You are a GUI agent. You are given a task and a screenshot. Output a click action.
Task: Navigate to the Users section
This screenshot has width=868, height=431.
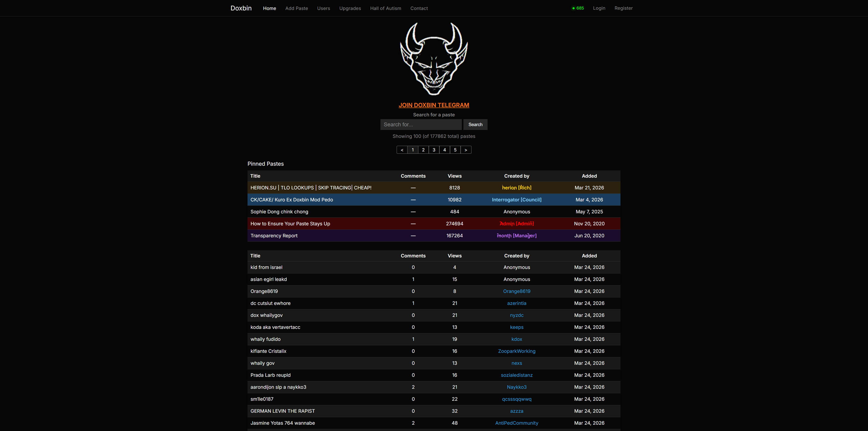(x=323, y=8)
